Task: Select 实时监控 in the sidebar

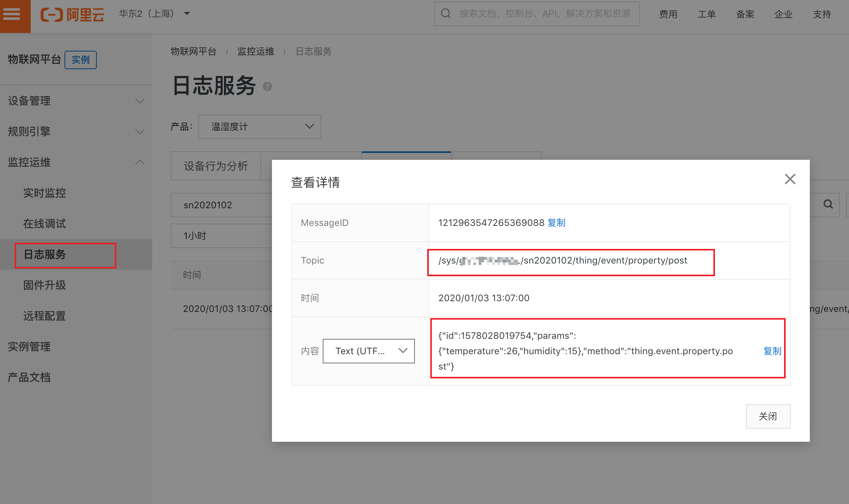Action: [45, 193]
